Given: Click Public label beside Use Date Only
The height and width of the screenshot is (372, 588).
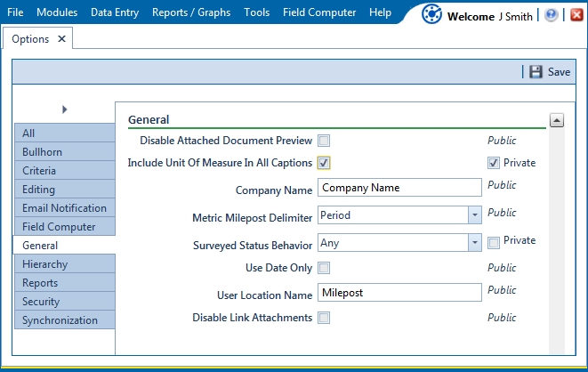Looking at the screenshot, I should coord(502,268).
